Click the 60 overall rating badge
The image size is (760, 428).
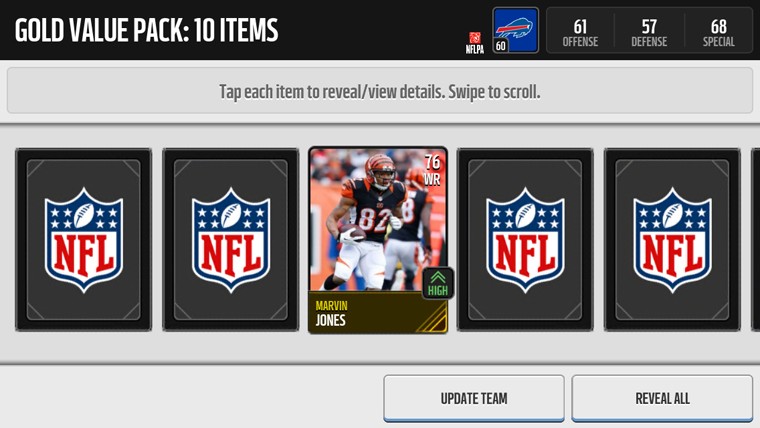point(501,46)
